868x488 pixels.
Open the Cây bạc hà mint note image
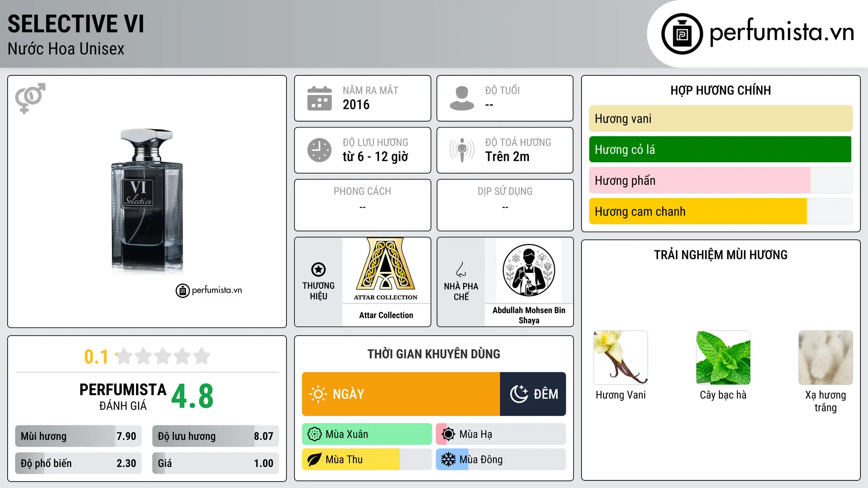coord(723,358)
